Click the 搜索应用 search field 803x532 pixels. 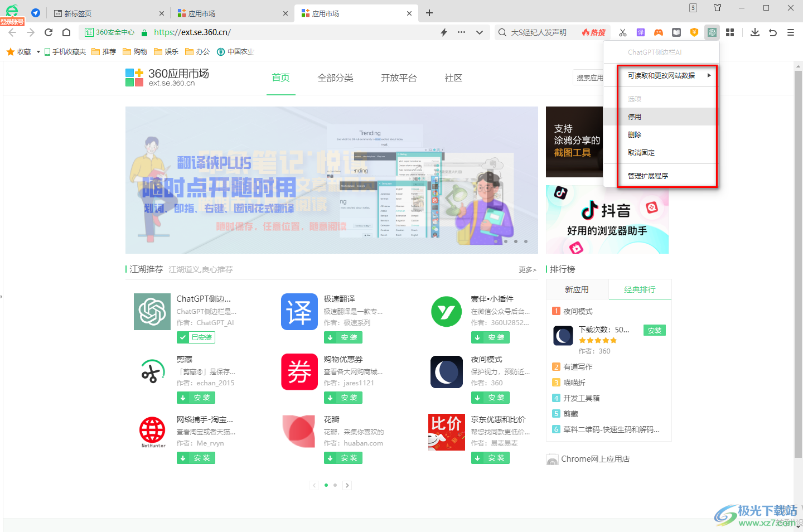589,78
